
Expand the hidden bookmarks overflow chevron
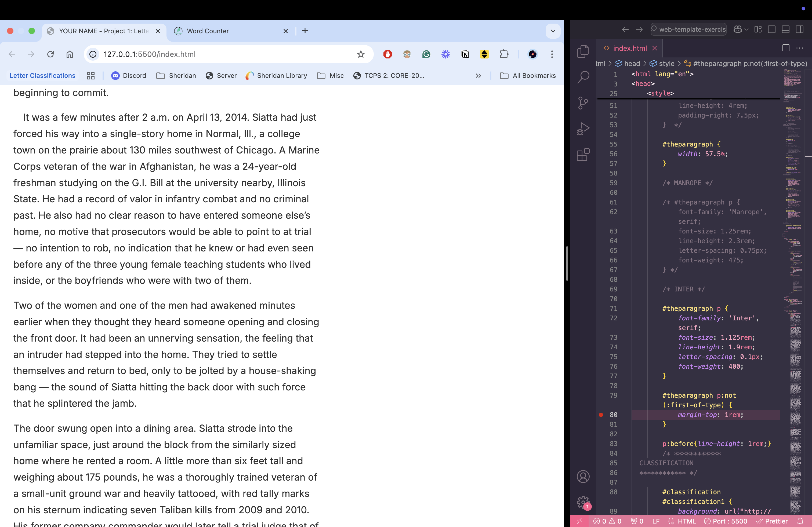pos(478,76)
